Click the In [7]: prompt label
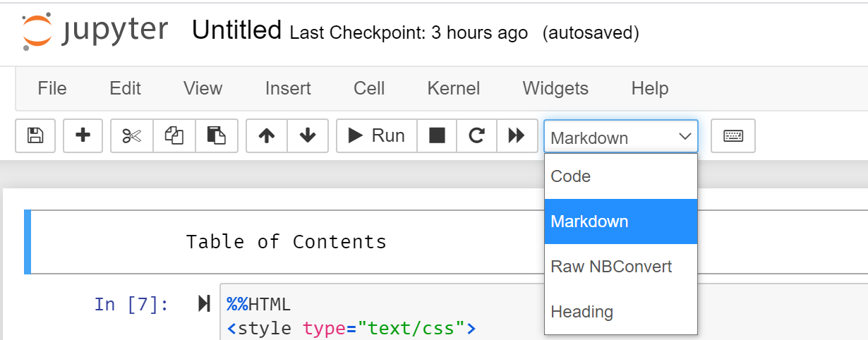 point(131,304)
